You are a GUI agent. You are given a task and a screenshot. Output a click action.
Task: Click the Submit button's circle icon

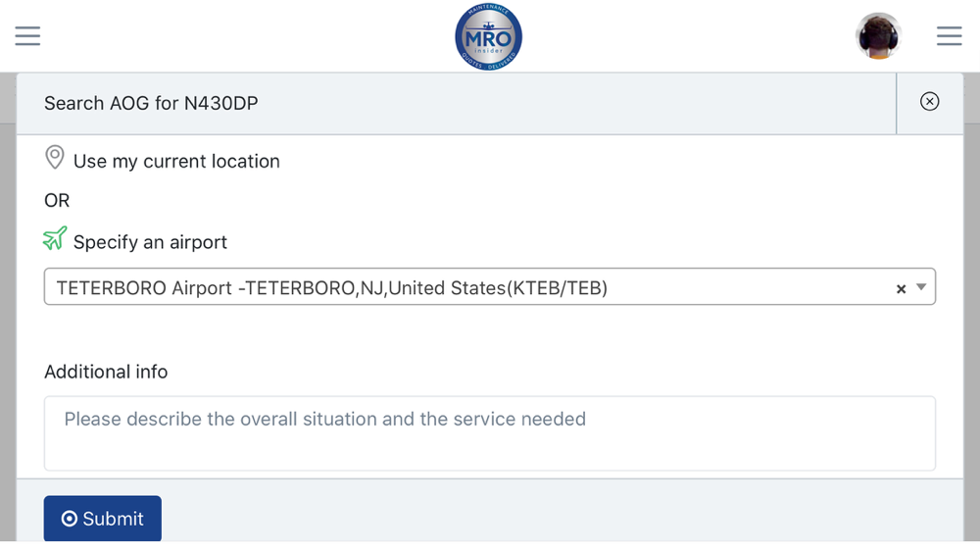pos(70,519)
